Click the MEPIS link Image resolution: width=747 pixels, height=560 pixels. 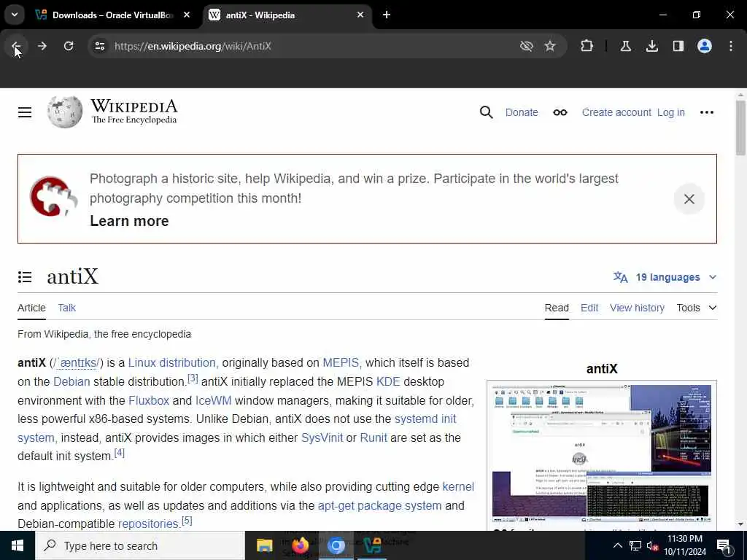click(x=341, y=363)
